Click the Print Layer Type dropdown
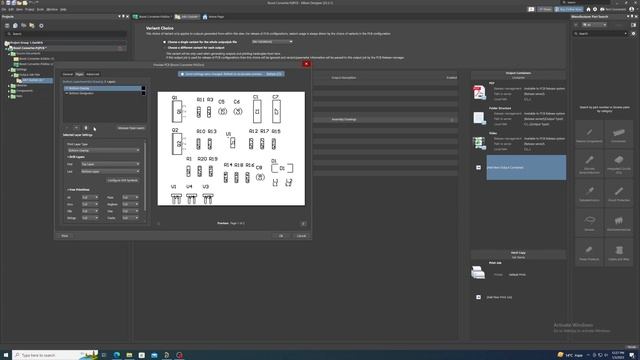Viewport: 640px width, 360px height. point(104,150)
